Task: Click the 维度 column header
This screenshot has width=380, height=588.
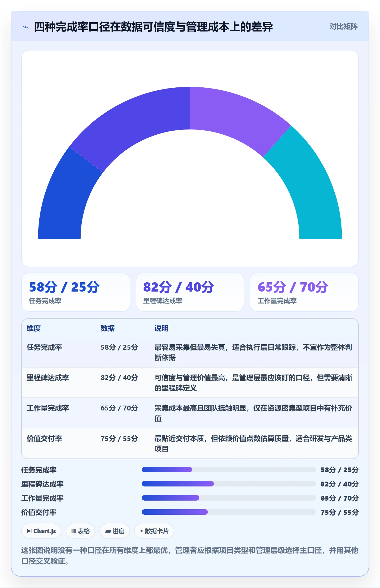Action: tap(34, 328)
